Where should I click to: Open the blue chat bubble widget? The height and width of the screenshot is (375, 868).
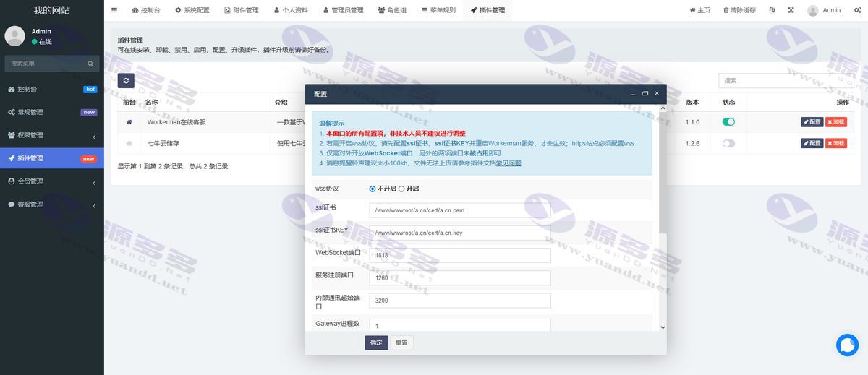[847, 345]
